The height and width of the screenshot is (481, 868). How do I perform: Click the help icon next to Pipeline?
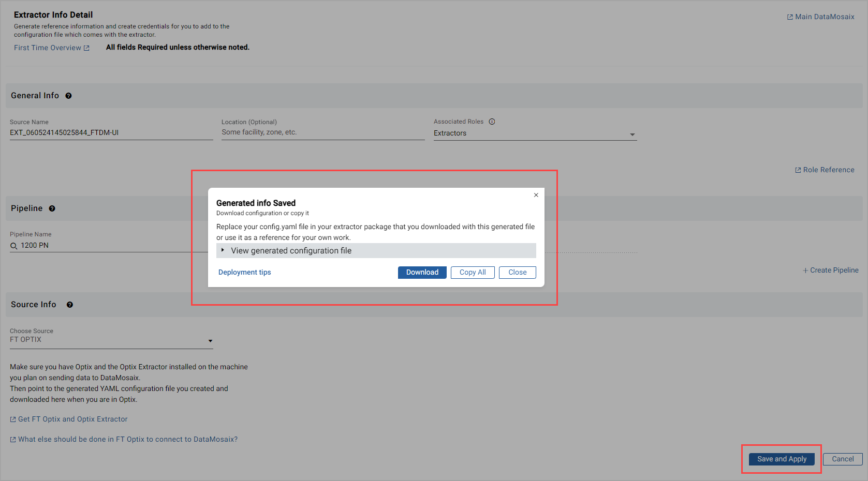pyautogui.click(x=52, y=208)
